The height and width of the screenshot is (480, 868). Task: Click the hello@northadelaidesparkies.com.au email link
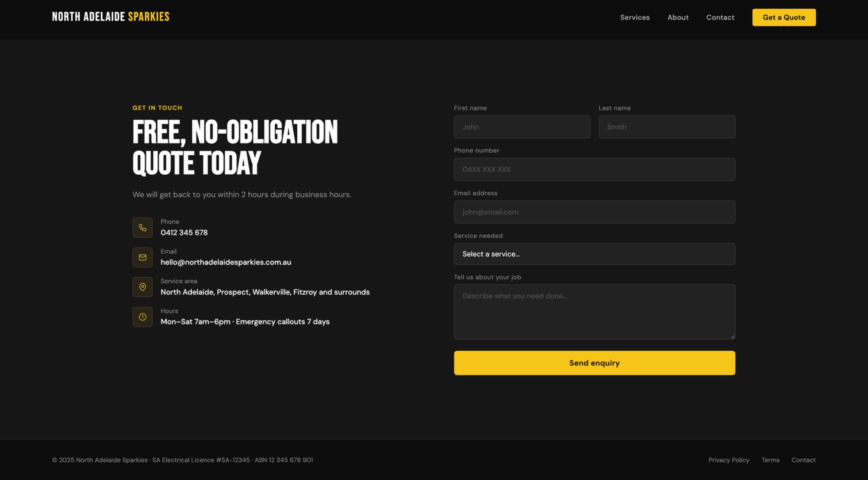(x=226, y=262)
